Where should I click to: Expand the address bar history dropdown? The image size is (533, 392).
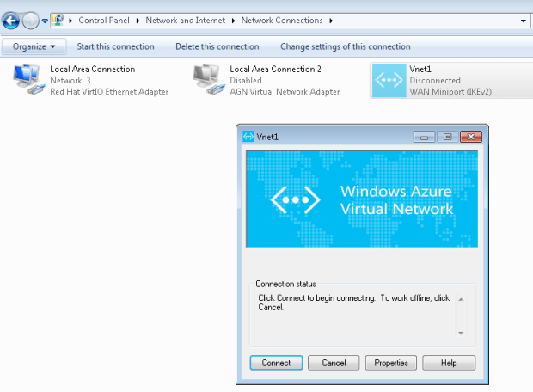pos(523,20)
